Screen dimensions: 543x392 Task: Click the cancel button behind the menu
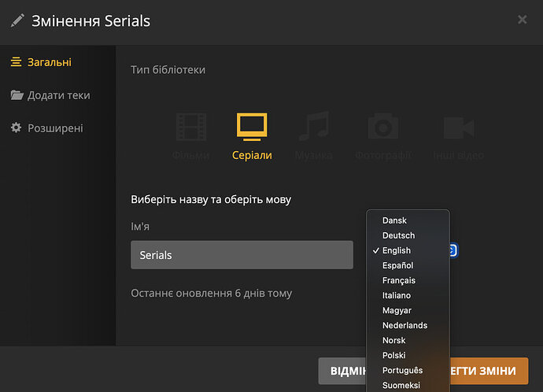pos(342,371)
